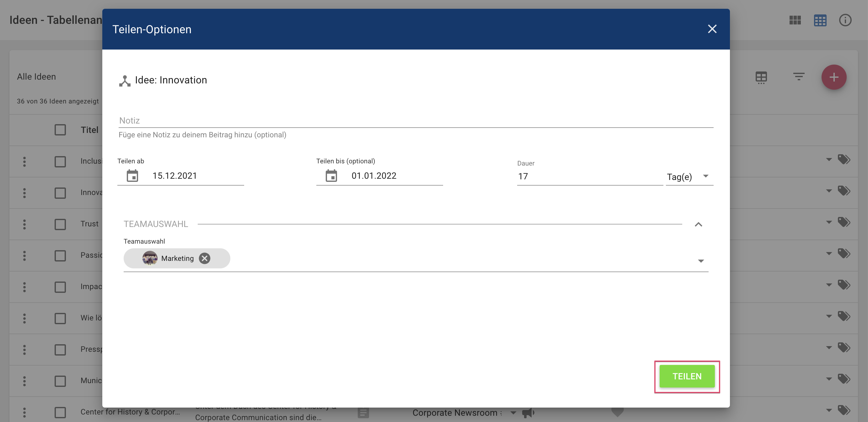Open the info icon in header

point(845,20)
